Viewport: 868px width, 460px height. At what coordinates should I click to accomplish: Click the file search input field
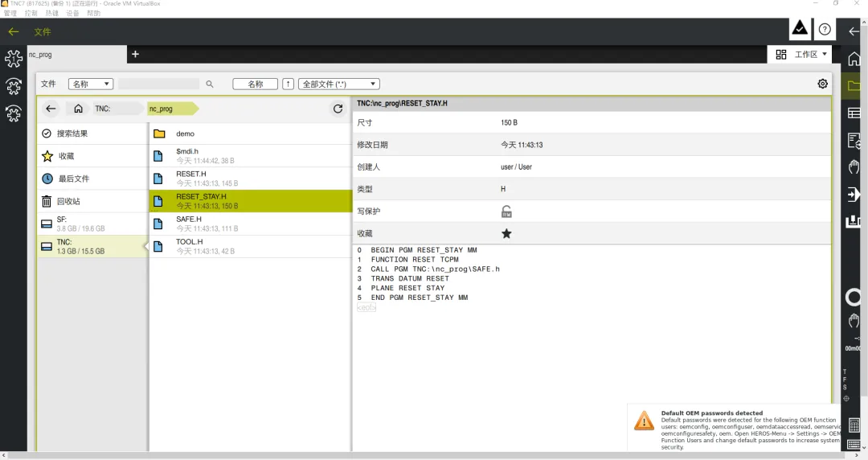158,84
